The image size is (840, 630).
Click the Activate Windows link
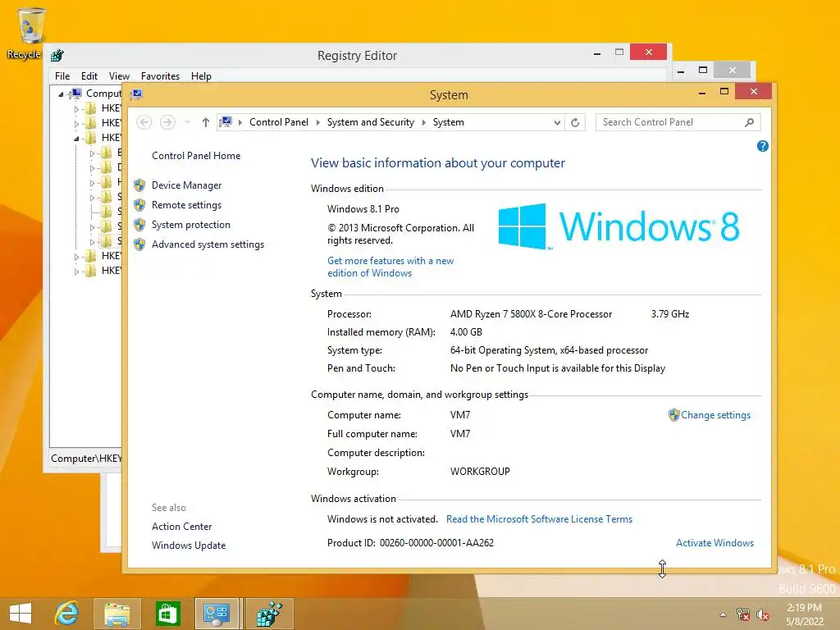click(714, 543)
